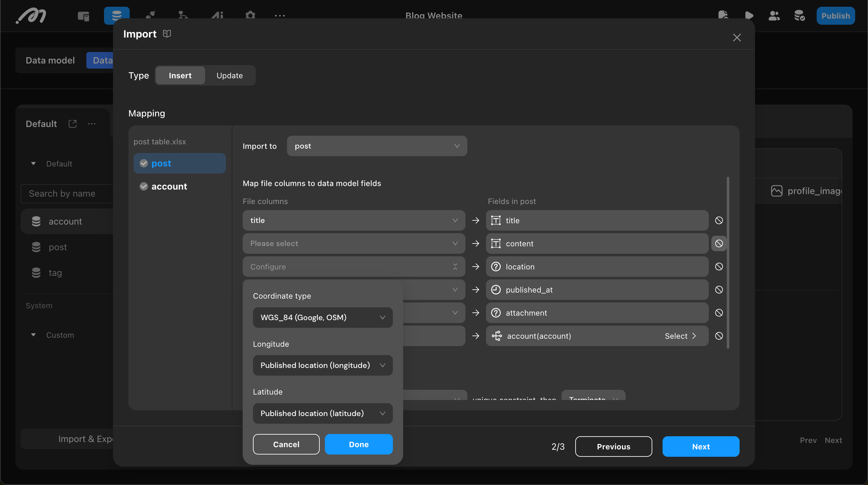Select the post sheet in the file list
This screenshot has width=868, height=485.
[x=179, y=163]
